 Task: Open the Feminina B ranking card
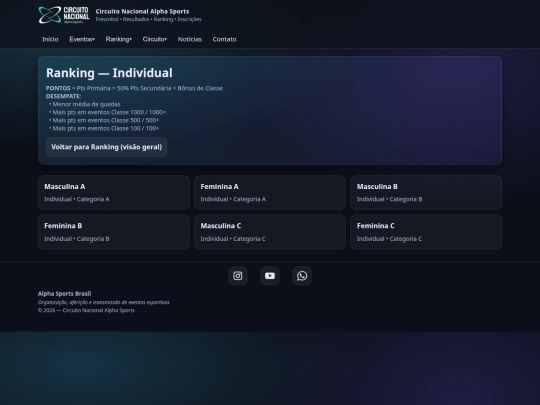tap(114, 232)
